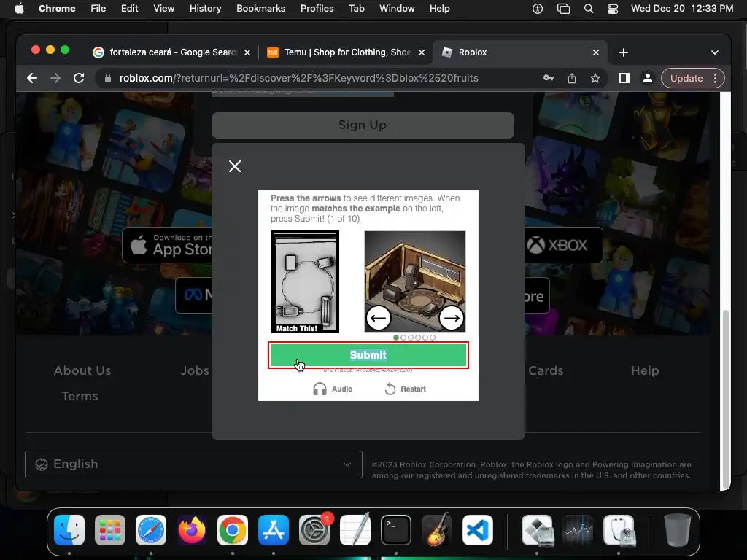Close the Google Search tab
747x560 pixels.
pyautogui.click(x=247, y=52)
